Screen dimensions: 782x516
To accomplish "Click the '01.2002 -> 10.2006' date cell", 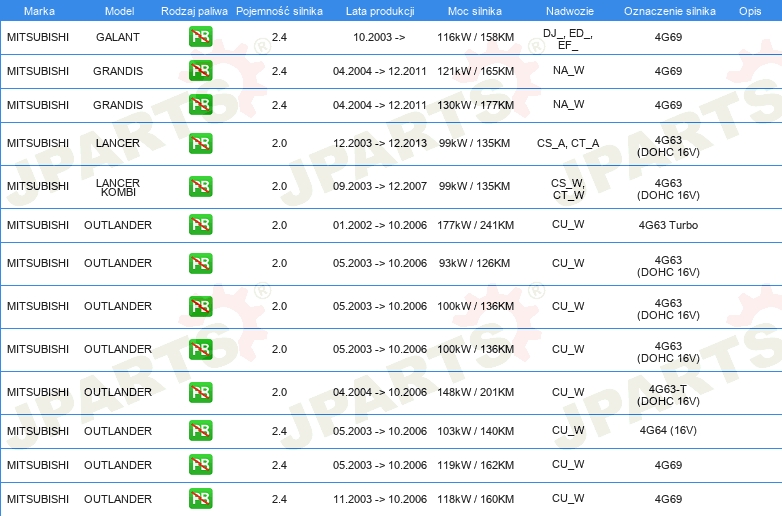I will (x=380, y=225).
